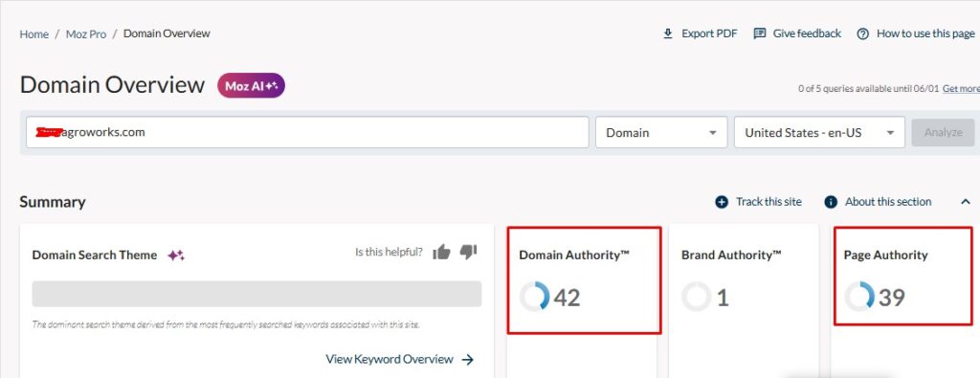Viewport: 980px width, 378px height.
Task: Click the Domain Authority score ring
Action: point(534,297)
